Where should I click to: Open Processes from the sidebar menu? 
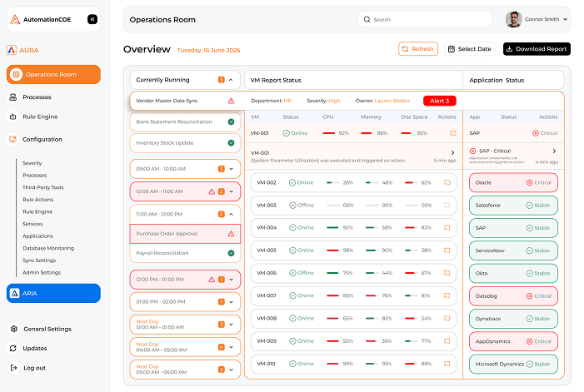[37, 97]
